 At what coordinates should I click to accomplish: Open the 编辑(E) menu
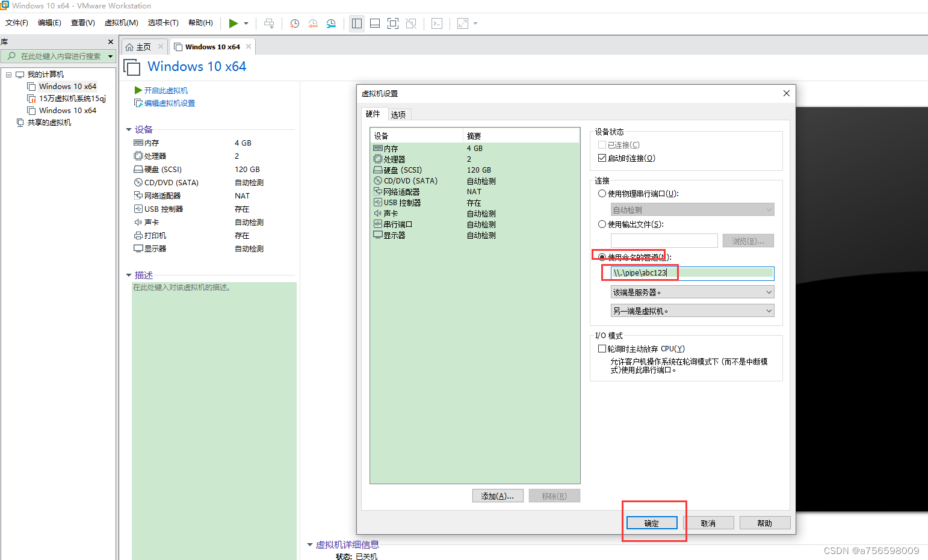pos(49,23)
